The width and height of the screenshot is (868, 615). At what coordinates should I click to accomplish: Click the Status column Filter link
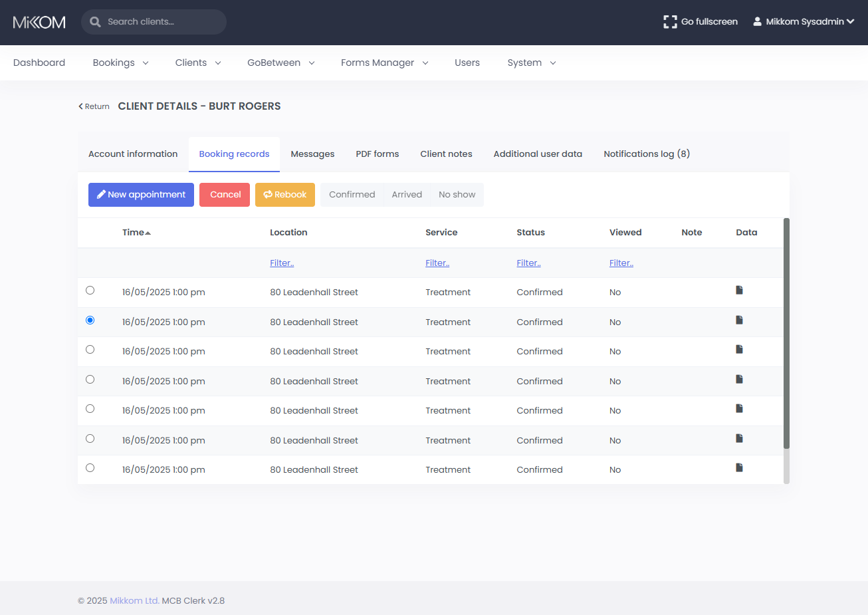click(528, 263)
